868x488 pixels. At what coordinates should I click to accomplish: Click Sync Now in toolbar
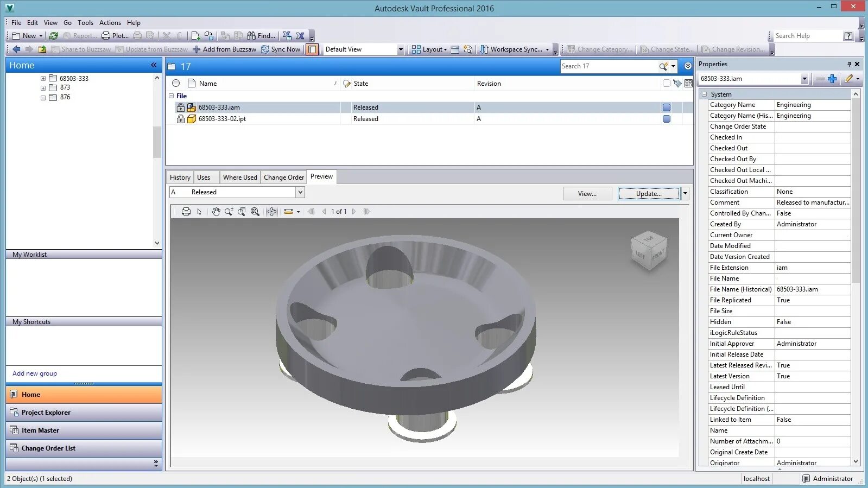[x=281, y=49]
